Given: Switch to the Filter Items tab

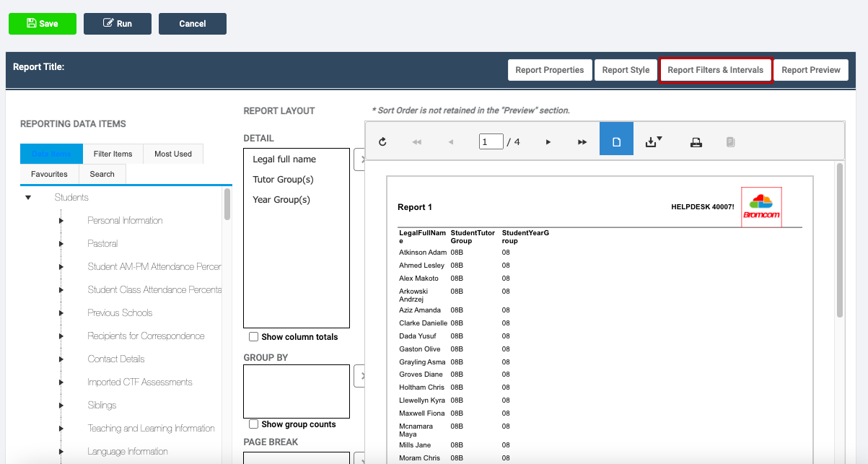Looking at the screenshot, I should [113, 153].
